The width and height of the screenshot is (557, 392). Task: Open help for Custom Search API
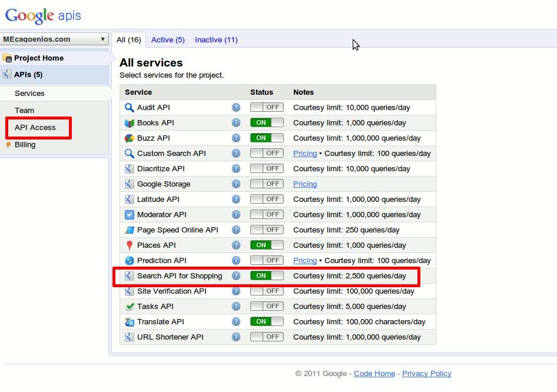click(236, 153)
